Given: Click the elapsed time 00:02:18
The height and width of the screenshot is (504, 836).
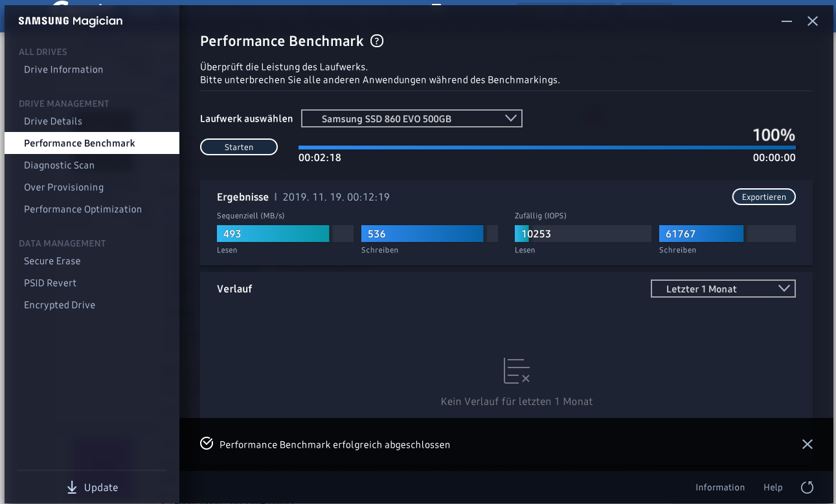Looking at the screenshot, I should click(320, 157).
